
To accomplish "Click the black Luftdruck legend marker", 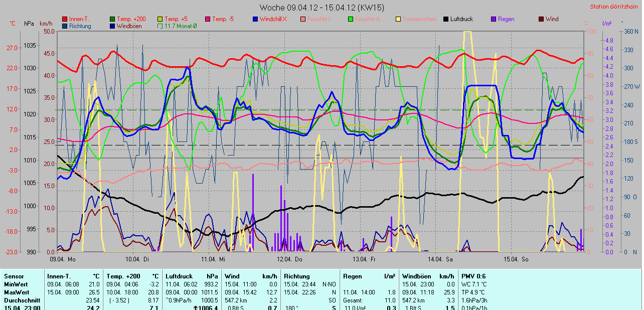I will 446,19.
